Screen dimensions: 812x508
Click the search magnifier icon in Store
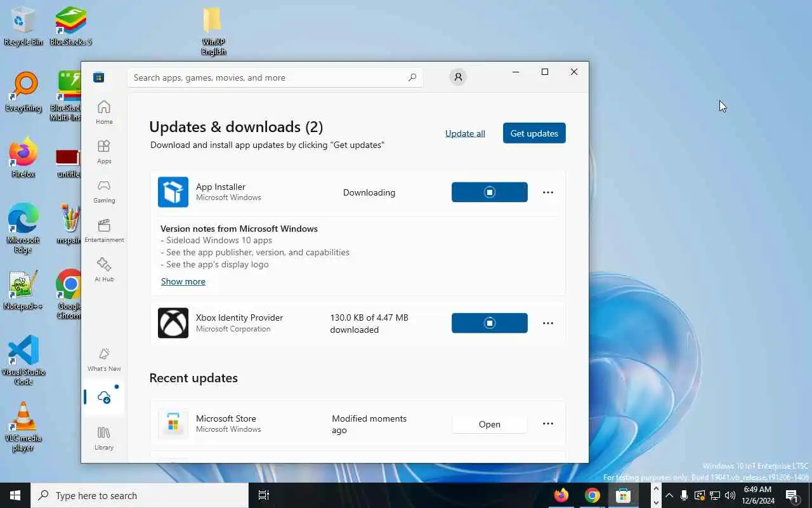pyautogui.click(x=412, y=77)
